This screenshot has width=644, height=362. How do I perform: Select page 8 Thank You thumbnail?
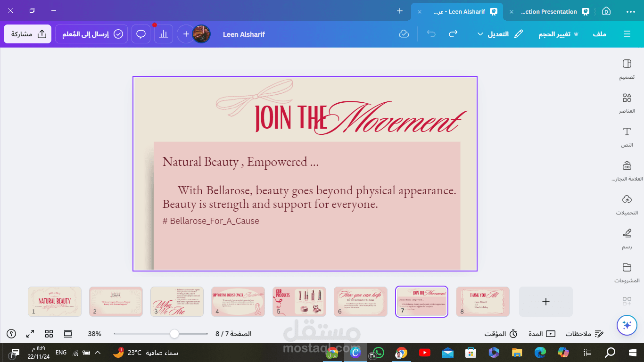(x=483, y=302)
